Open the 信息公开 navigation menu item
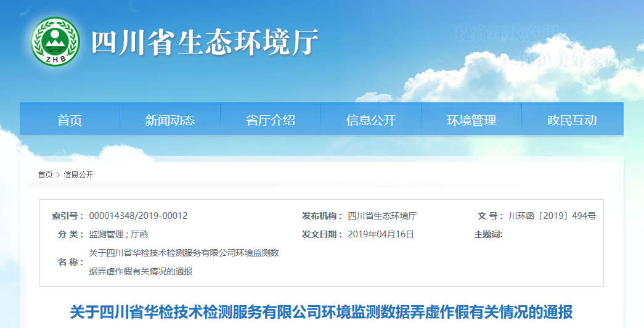This screenshot has width=644, height=328. [x=371, y=120]
